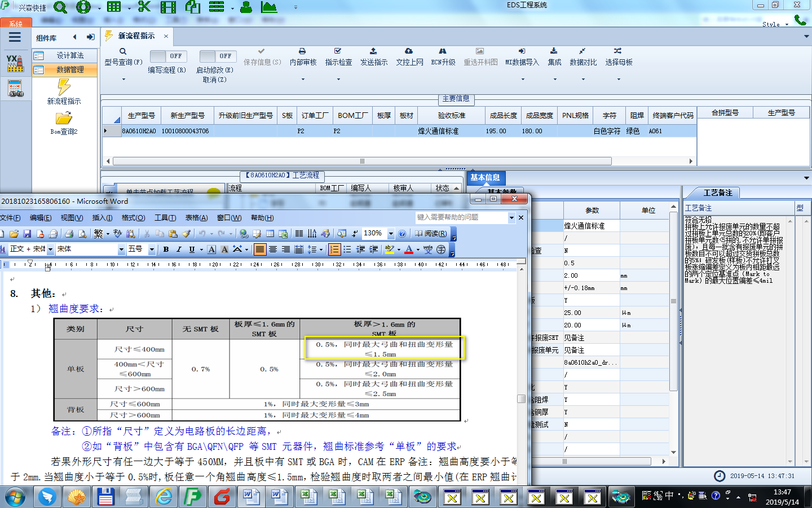Click the main grid horizontal scrollbar
The height and width of the screenshot is (508, 812).
362,161
